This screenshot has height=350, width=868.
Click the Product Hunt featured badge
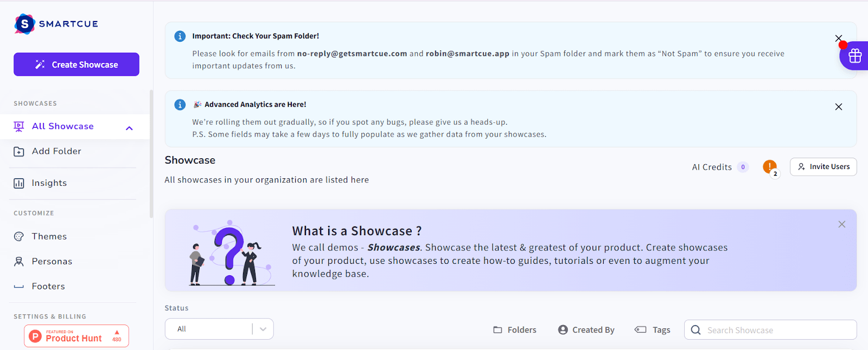76,336
